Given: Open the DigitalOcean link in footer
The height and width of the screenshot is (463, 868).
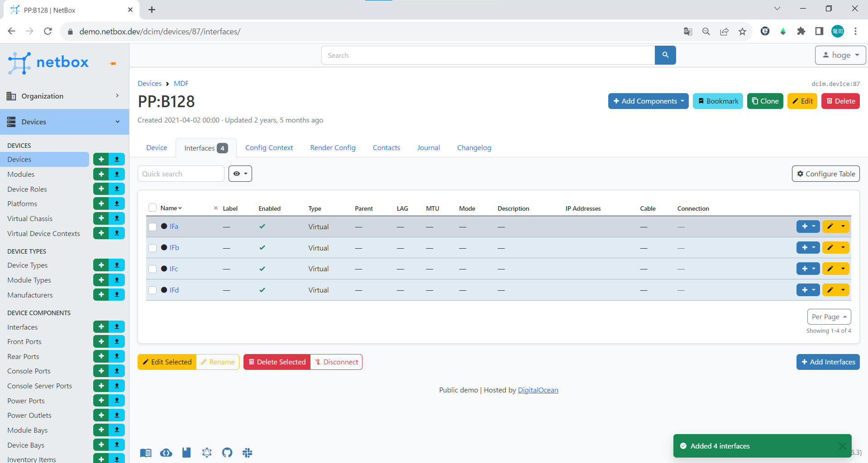Looking at the screenshot, I should coord(538,390).
